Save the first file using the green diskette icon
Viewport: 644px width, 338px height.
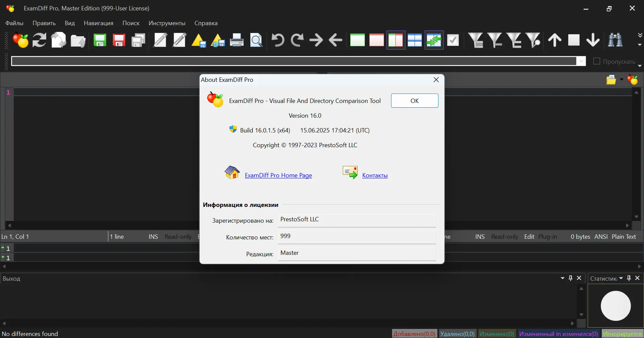click(x=100, y=40)
